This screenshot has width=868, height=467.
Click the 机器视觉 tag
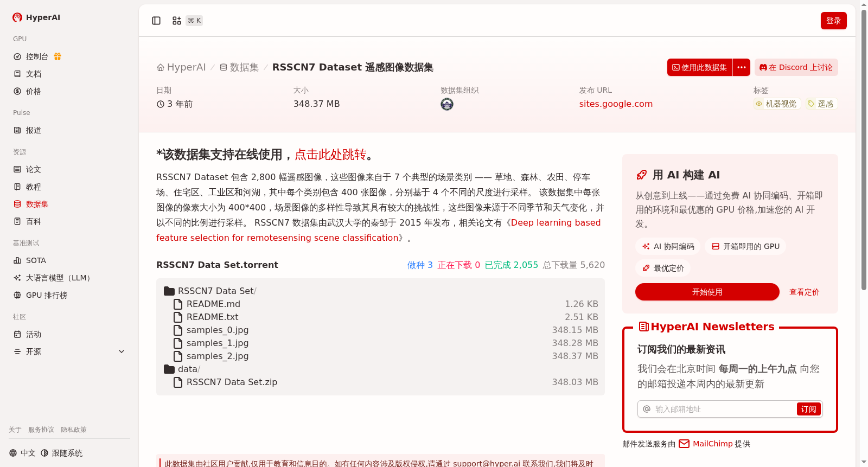(777, 104)
